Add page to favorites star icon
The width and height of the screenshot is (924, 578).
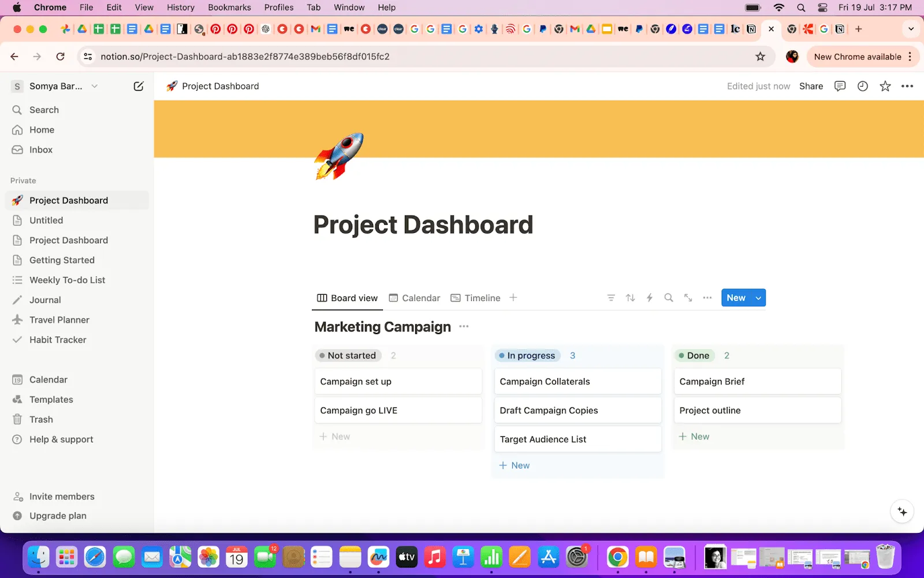point(885,86)
